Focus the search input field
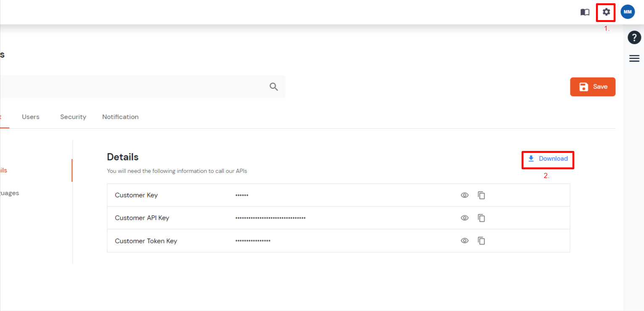The image size is (644, 311). (x=142, y=87)
